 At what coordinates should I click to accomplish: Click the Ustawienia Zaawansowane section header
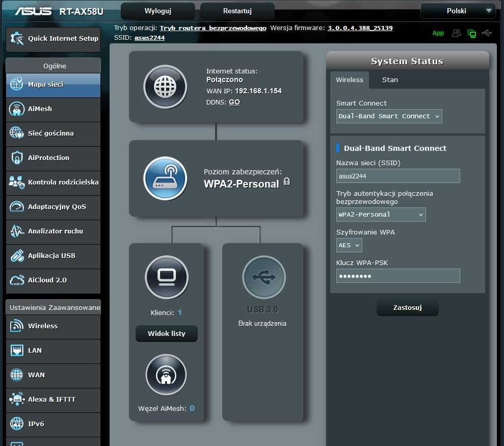click(54, 307)
